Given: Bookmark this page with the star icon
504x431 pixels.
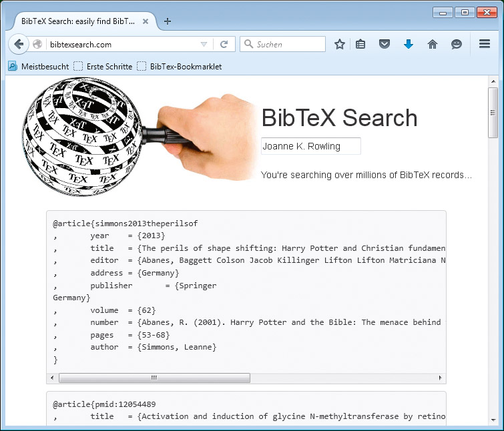Looking at the screenshot, I should 340,45.
